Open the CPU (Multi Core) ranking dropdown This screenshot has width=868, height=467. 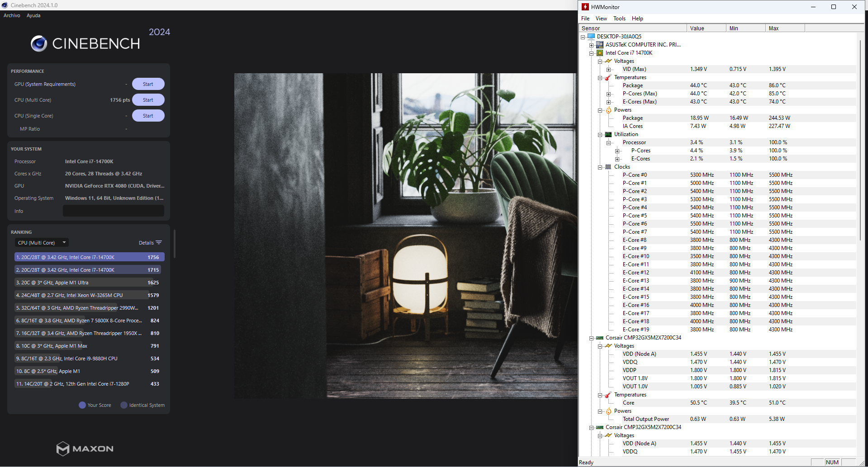(42, 243)
